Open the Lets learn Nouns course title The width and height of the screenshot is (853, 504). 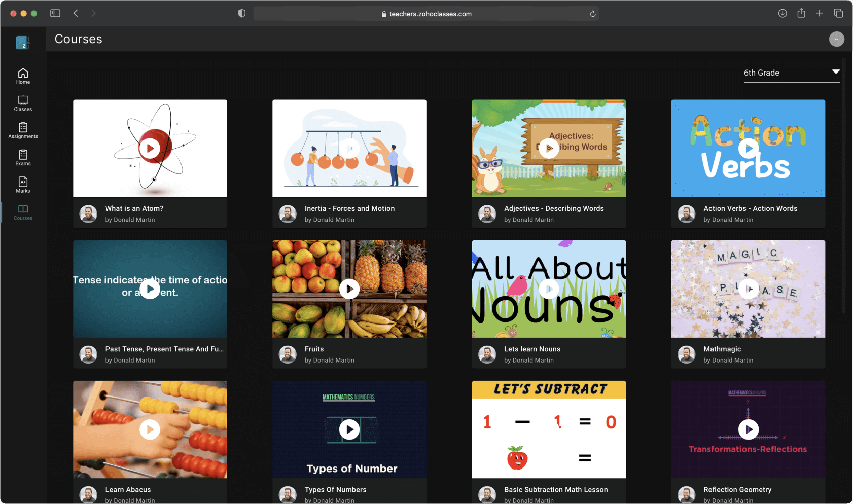(532, 349)
